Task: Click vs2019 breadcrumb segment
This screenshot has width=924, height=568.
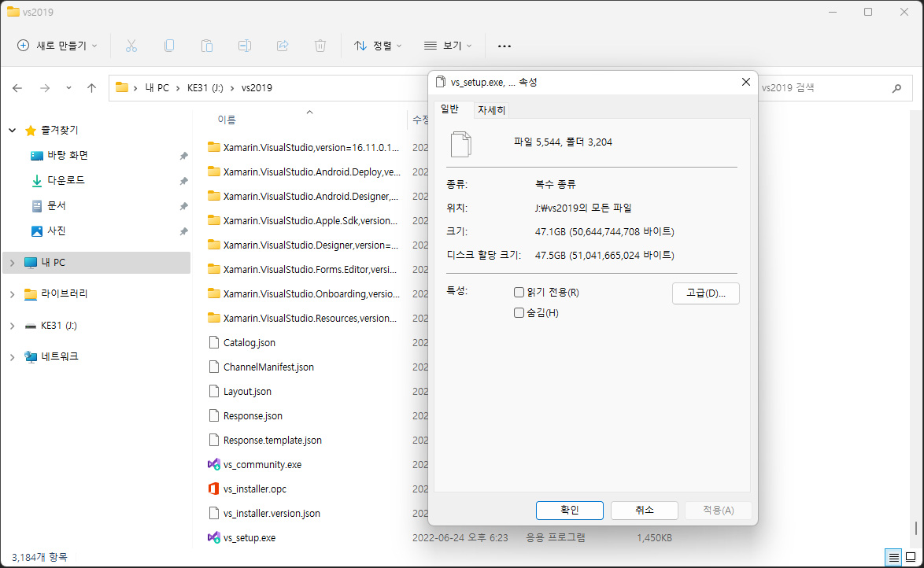Action: click(x=257, y=88)
